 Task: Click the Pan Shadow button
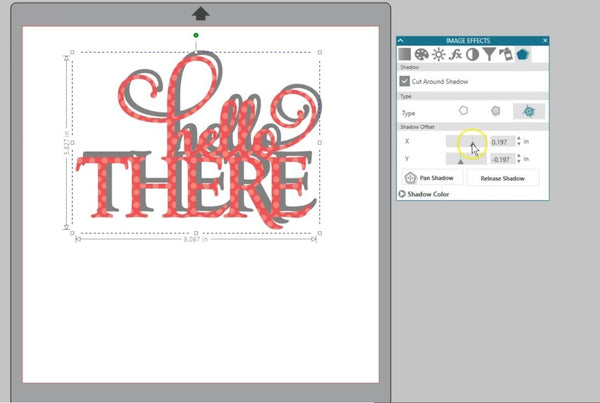coord(433,178)
